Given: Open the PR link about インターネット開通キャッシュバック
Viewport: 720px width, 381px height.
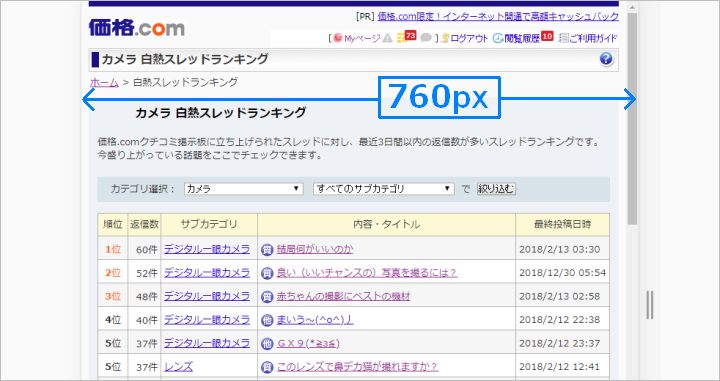Looking at the screenshot, I should [498, 17].
